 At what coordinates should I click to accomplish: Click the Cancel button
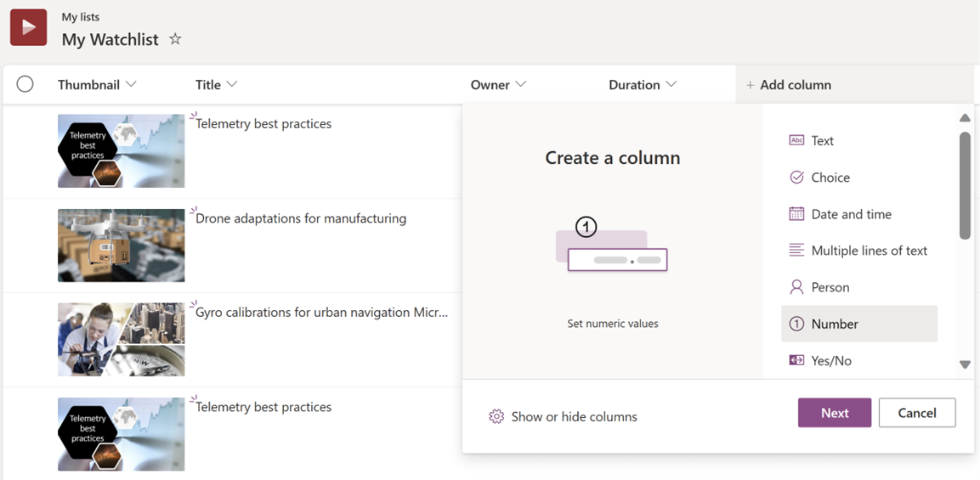coord(917,413)
